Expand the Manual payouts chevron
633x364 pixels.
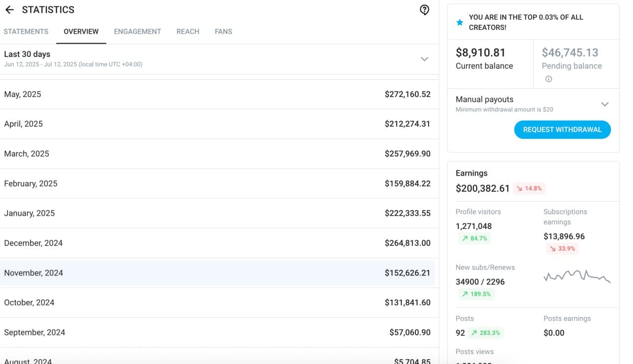click(605, 104)
